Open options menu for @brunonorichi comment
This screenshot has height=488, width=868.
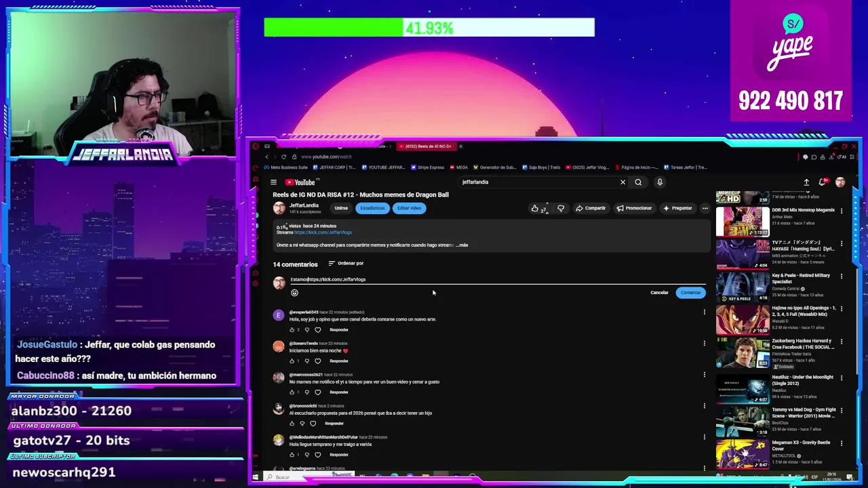(704, 406)
